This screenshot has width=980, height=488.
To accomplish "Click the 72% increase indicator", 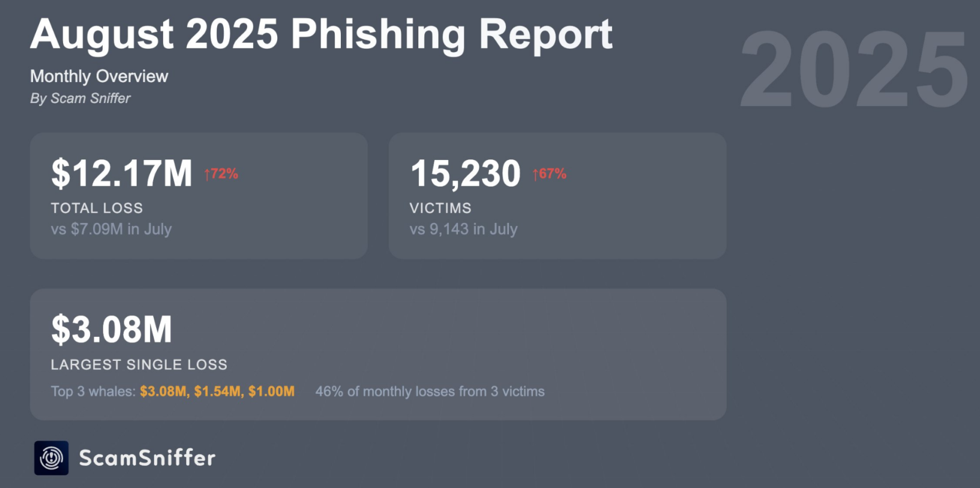I will tap(224, 174).
